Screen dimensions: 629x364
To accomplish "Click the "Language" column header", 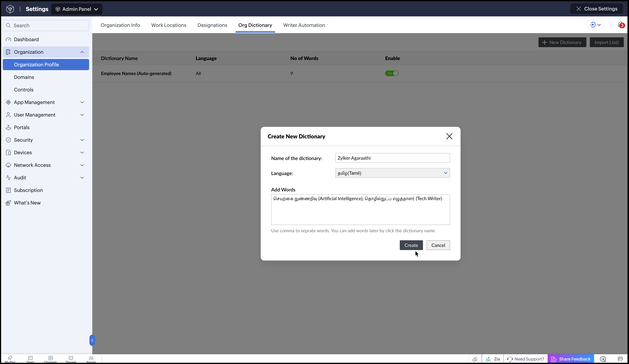I will [206, 58].
